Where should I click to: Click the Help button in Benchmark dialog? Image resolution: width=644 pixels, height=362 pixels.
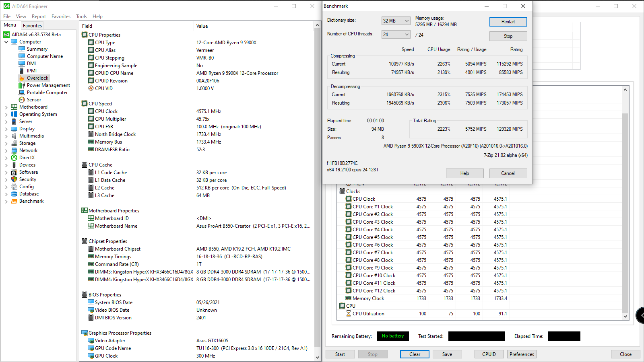464,173
